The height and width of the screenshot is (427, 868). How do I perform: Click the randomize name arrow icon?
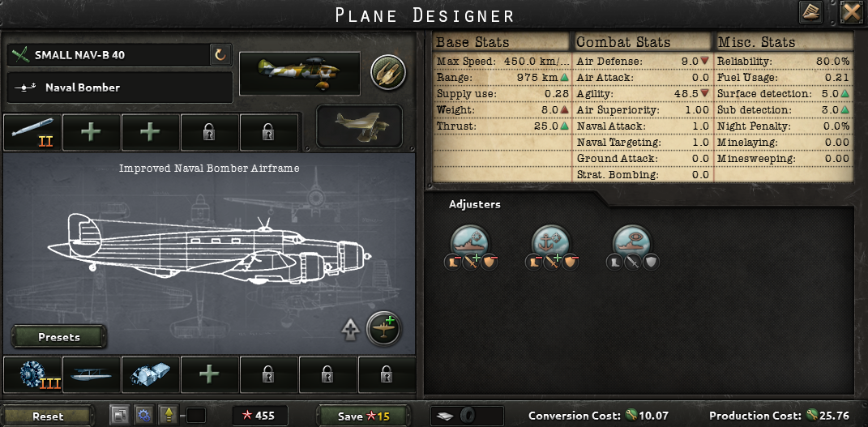pos(220,55)
